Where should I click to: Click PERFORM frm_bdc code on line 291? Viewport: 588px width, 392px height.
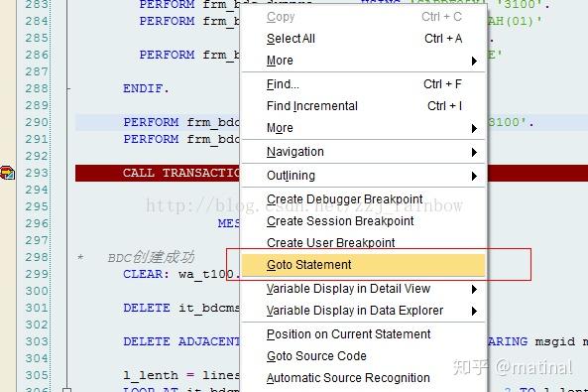pos(181,139)
